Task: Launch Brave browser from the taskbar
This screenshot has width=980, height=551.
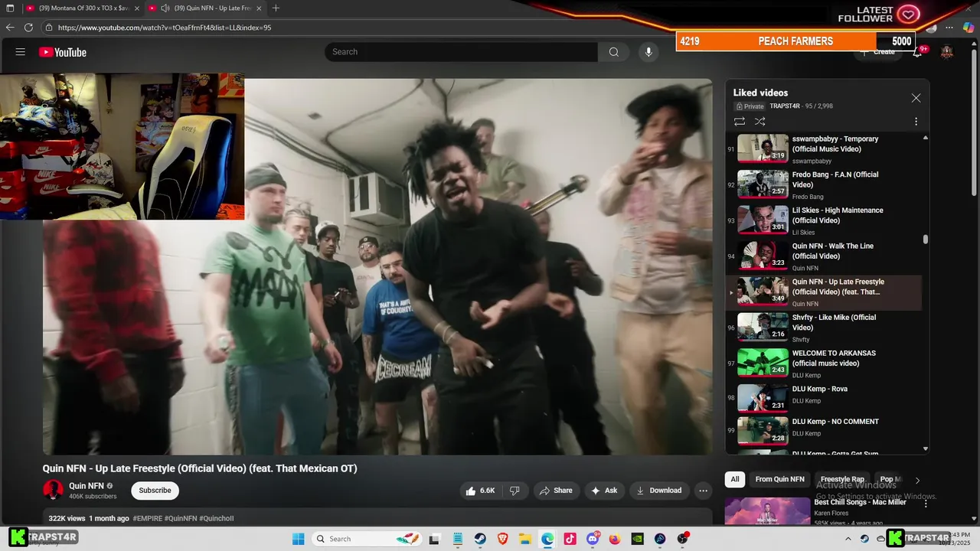Action: 503,539
